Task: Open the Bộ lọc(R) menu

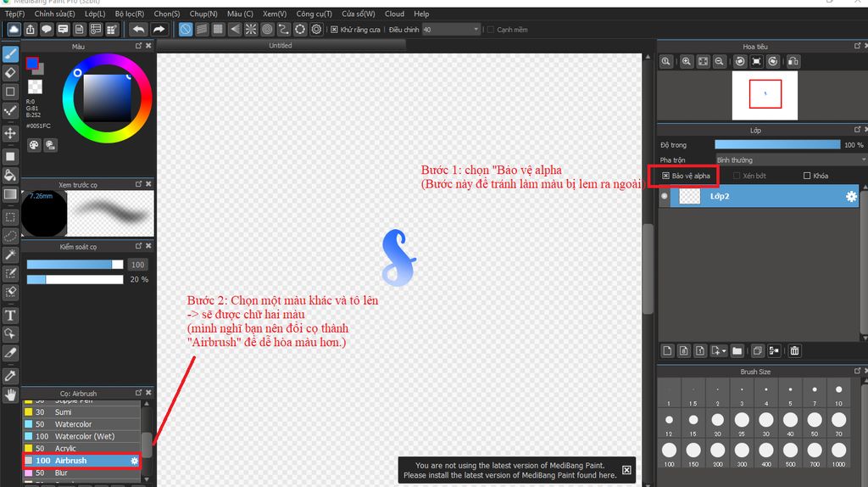Action: click(130, 14)
